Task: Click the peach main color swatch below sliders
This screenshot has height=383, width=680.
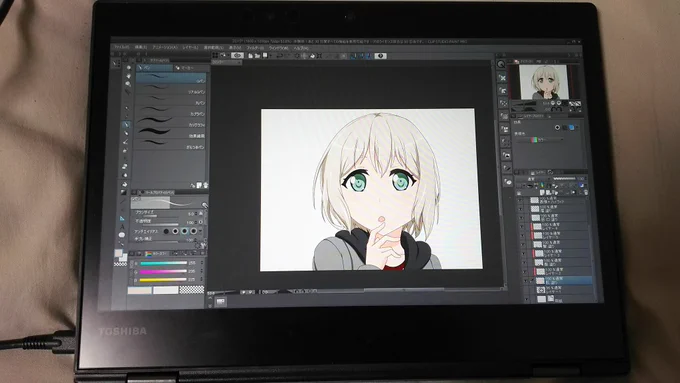Action: click(x=140, y=290)
